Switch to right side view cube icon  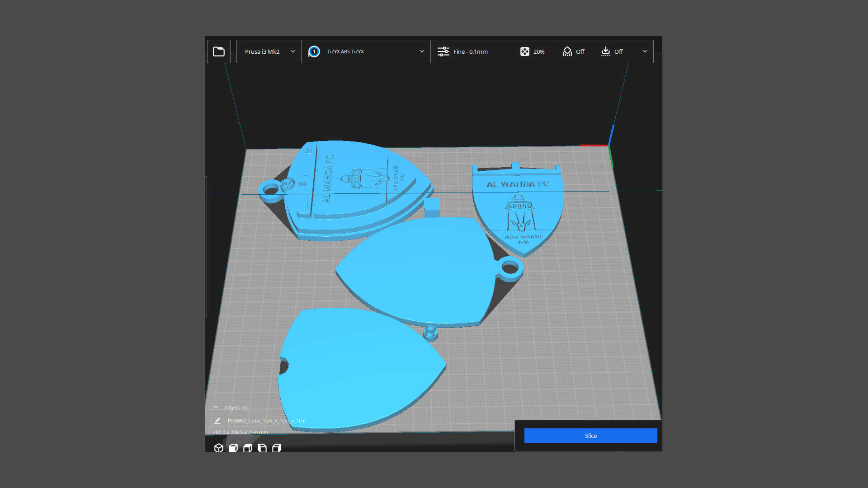277,448
